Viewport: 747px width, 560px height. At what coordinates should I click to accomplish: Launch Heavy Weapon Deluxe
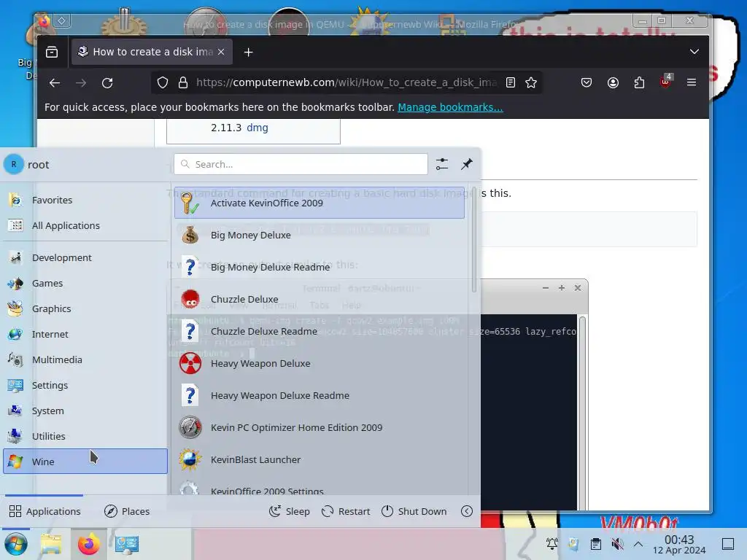(320, 363)
